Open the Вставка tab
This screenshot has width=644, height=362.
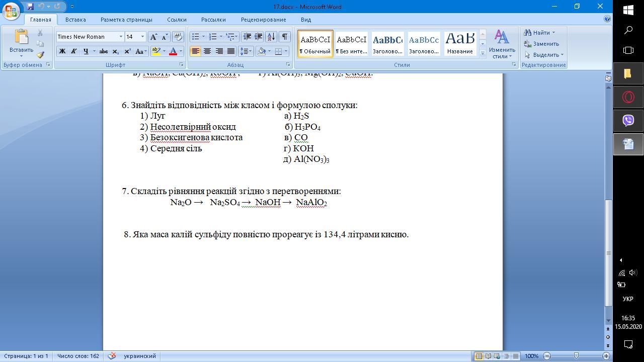tap(75, 20)
